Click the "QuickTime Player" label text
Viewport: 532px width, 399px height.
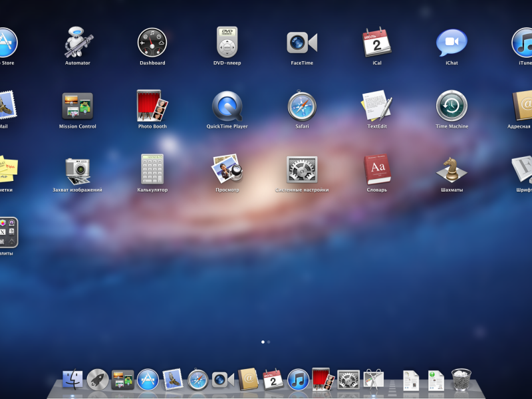[x=227, y=126]
